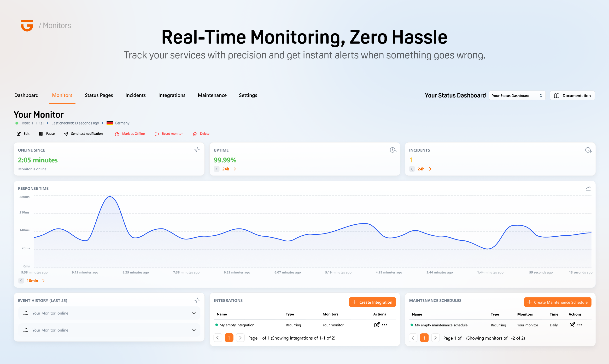This screenshot has width=609, height=364.
Task: Mark the monitor as Offline
Action: click(x=130, y=134)
